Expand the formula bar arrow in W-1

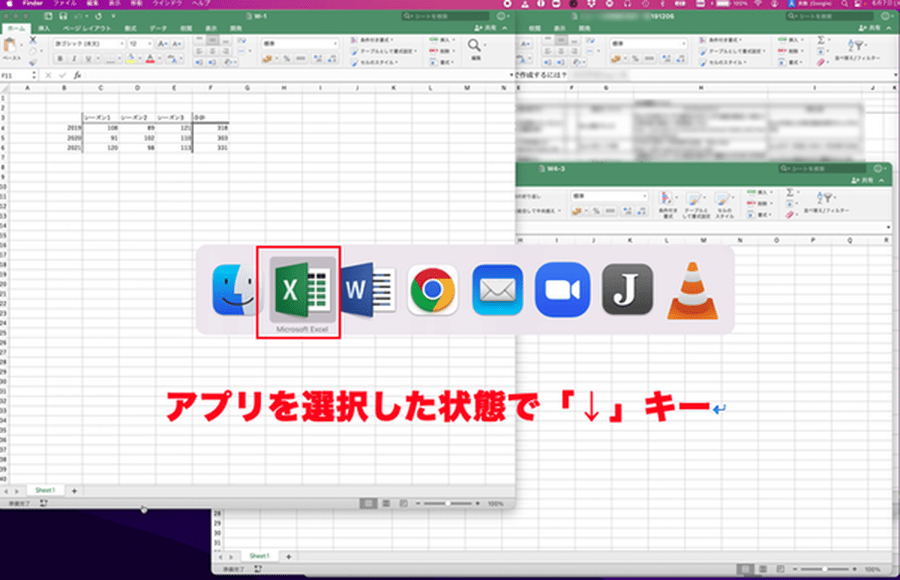coord(511,75)
